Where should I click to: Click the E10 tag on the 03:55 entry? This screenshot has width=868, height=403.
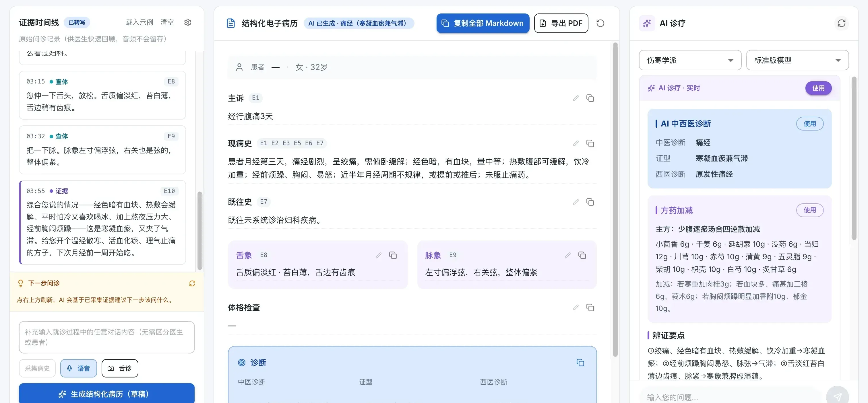pos(169,191)
